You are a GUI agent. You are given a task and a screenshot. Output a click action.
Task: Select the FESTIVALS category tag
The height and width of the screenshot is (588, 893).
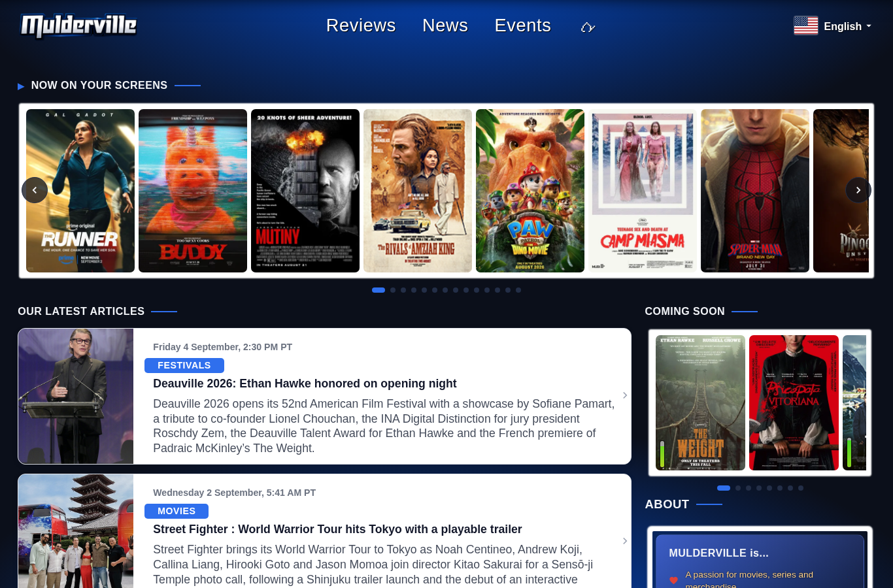pos(184,366)
